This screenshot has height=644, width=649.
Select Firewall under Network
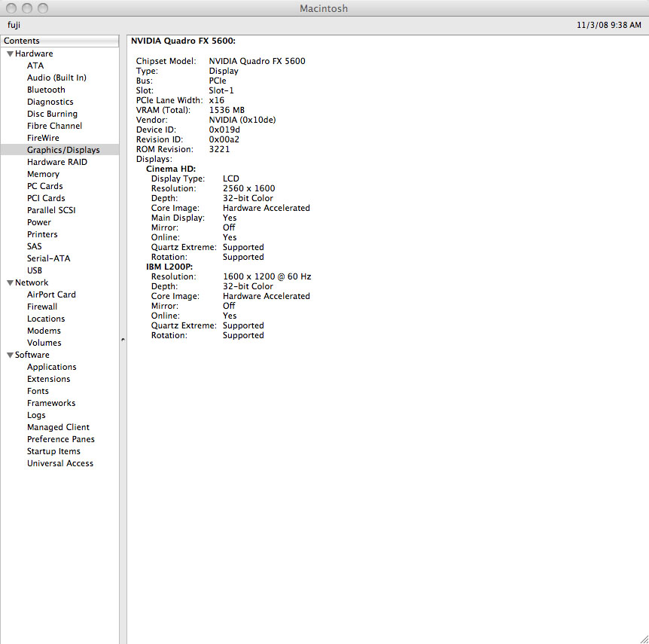point(42,307)
